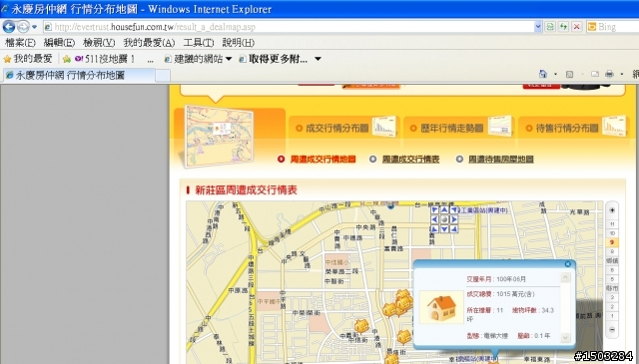639x364 pixels.
Task: Pan map diagonally with upper-right arrow
Action: (x=454, y=210)
